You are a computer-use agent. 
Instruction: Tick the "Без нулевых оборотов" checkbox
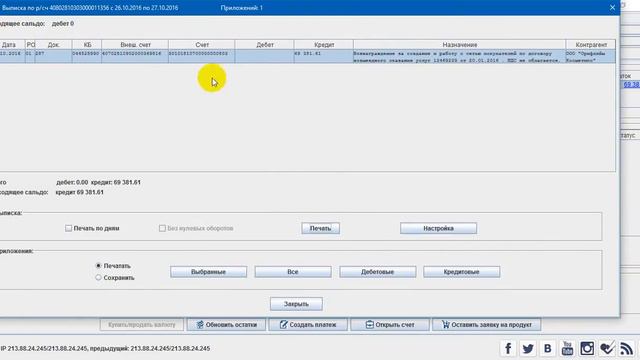pyautogui.click(x=162, y=228)
